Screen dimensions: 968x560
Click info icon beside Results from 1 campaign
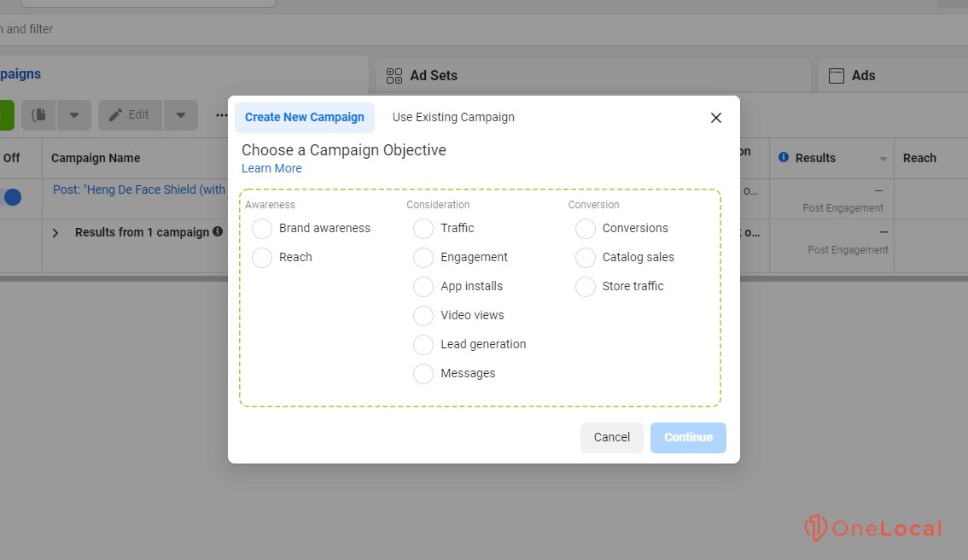pos(218,231)
